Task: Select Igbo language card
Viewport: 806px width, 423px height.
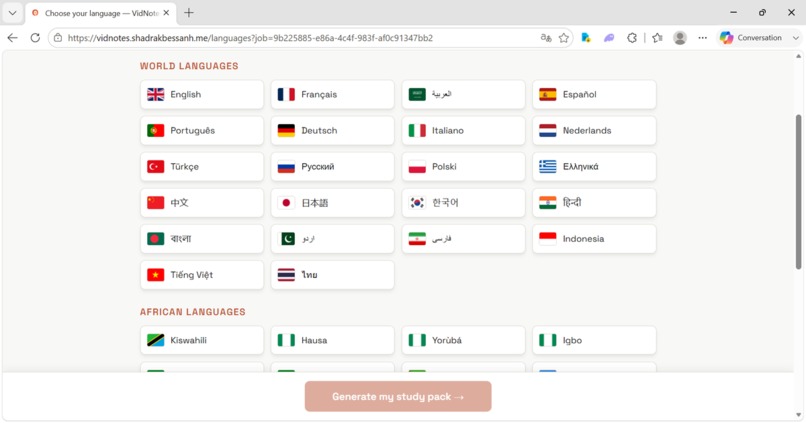Action: click(594, 340)
